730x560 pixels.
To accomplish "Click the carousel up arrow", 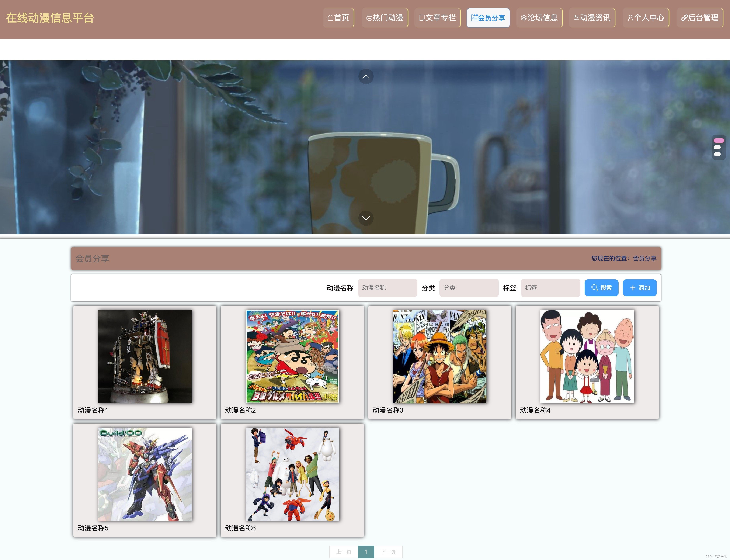I will point(365,76).
